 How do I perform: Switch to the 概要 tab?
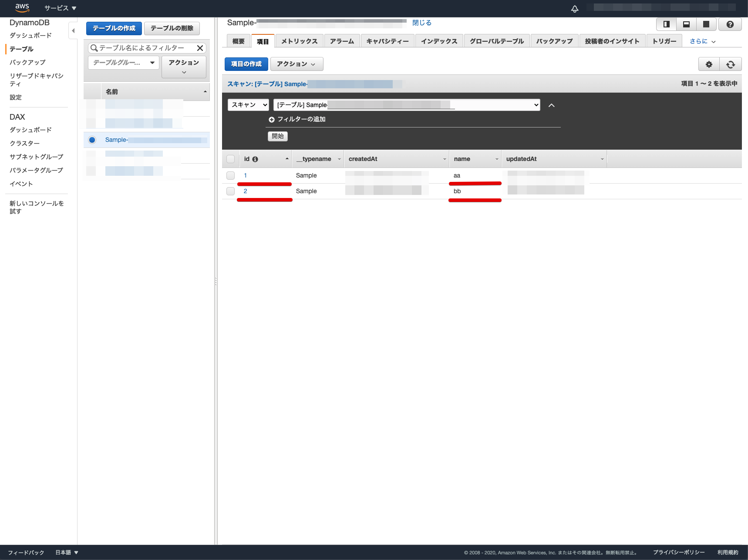239,41
